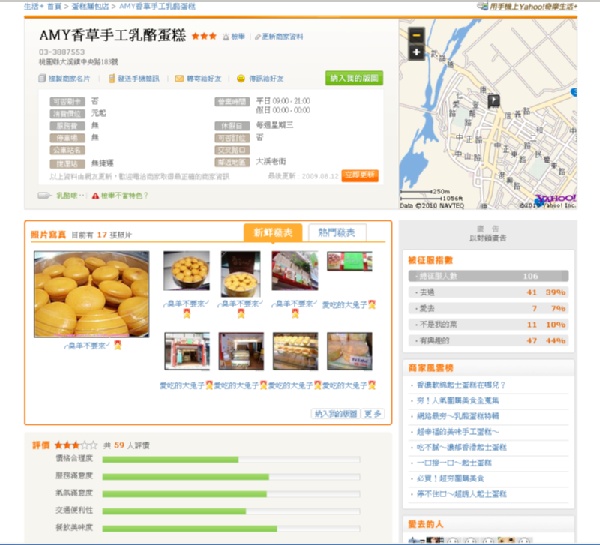Click the 檢舉不當特色? link
This screenshot has width=600, height=545.
coord(124,196)
